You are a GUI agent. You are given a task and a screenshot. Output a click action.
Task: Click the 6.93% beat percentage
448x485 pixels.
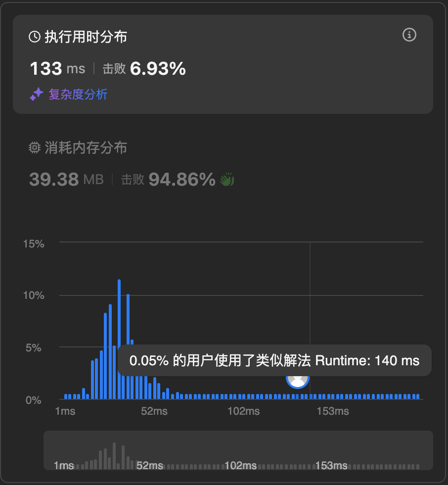pyautogui.click(x=158, y=68)
